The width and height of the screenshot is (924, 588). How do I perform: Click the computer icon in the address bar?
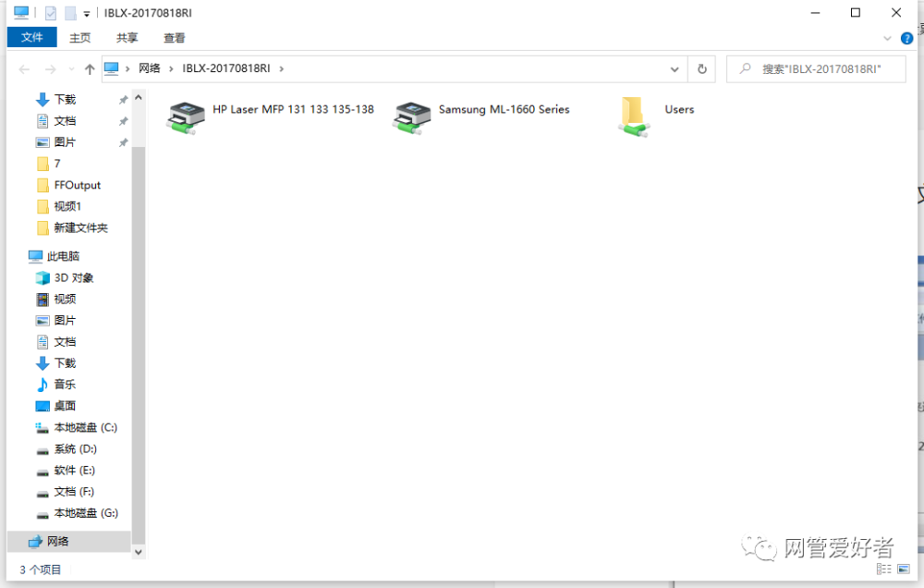click(112, 68)
